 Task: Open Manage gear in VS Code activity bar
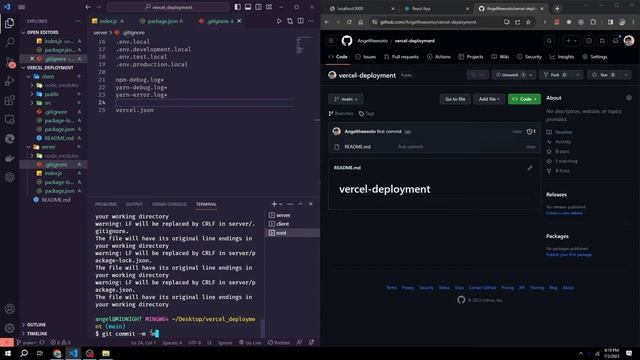[x=9, y=328]
